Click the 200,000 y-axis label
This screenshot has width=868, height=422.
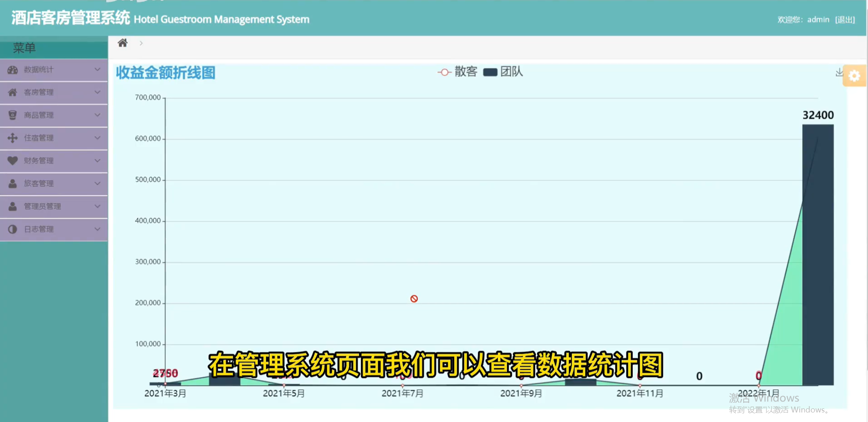pyautogui.click(x=148, y=303)
